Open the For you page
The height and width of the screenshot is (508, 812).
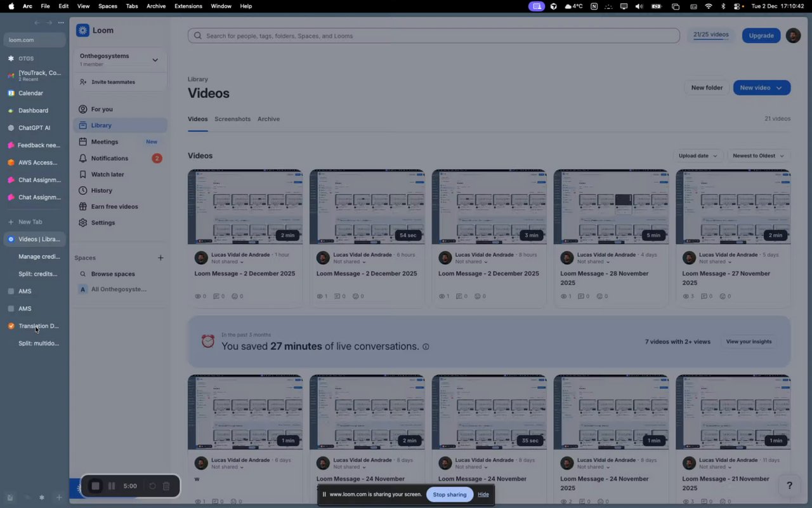[x=120, y=109]
